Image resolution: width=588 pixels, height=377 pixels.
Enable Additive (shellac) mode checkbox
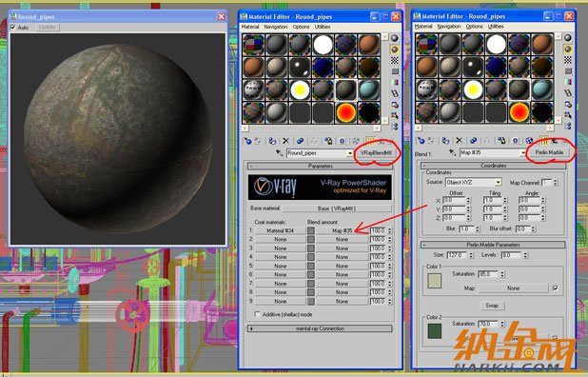click(257, 314)
